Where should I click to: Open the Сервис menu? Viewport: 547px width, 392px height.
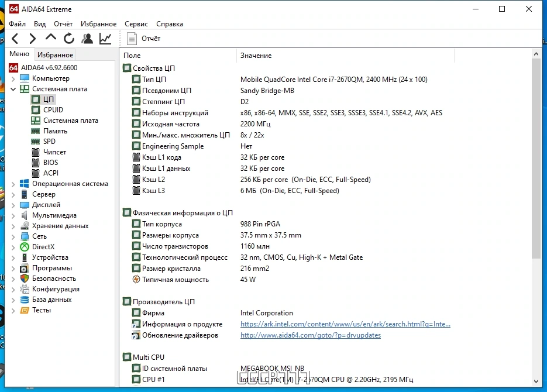[x=136, y=24]
